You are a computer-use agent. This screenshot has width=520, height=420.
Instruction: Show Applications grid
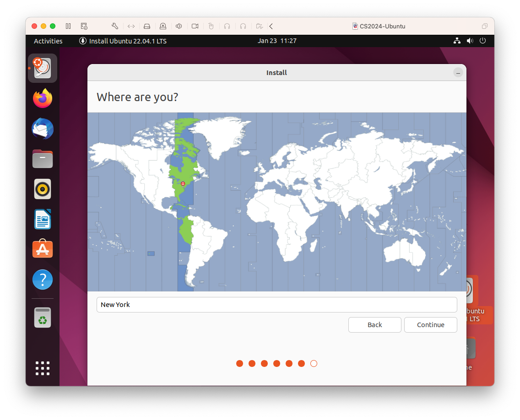click(43, 368)
